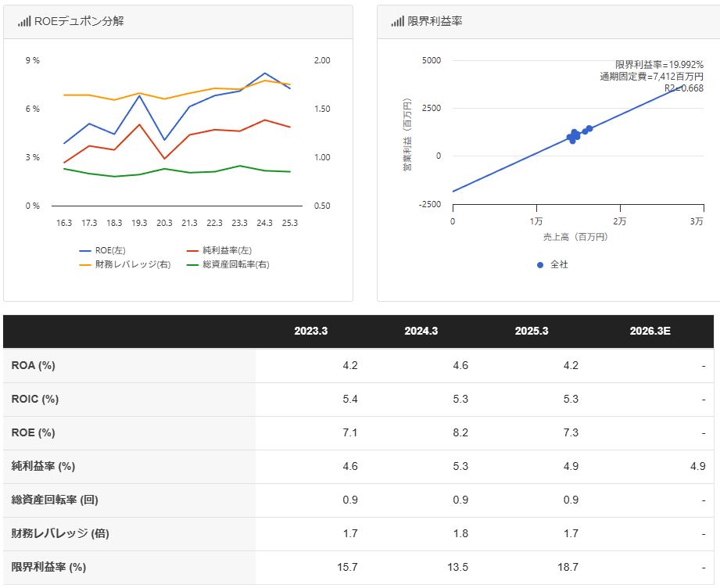This screenshot has height=588, width=720.
Task: Open the ROIC (%) row label
Action: (35, 399)
